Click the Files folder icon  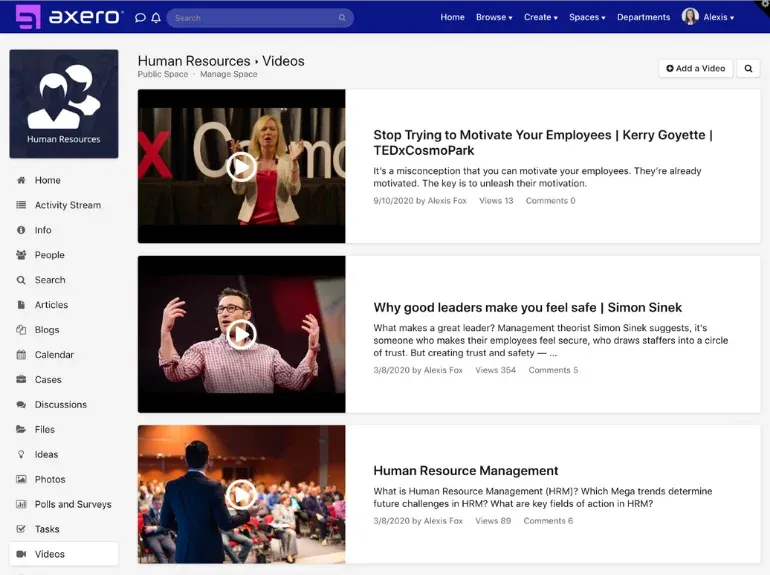(x=21, y=429)
